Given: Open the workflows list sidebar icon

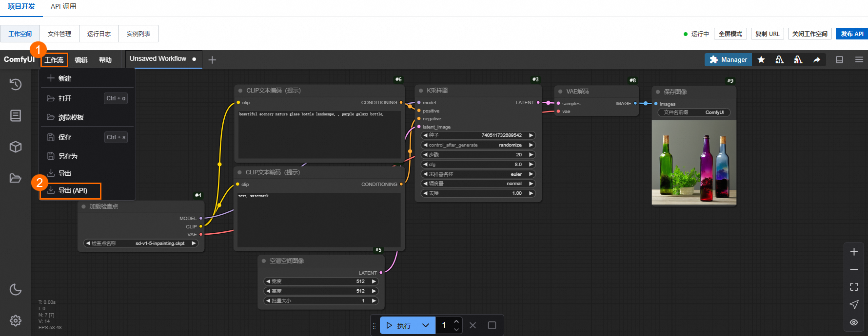Looking at the screenshot, I should (16, 115).
